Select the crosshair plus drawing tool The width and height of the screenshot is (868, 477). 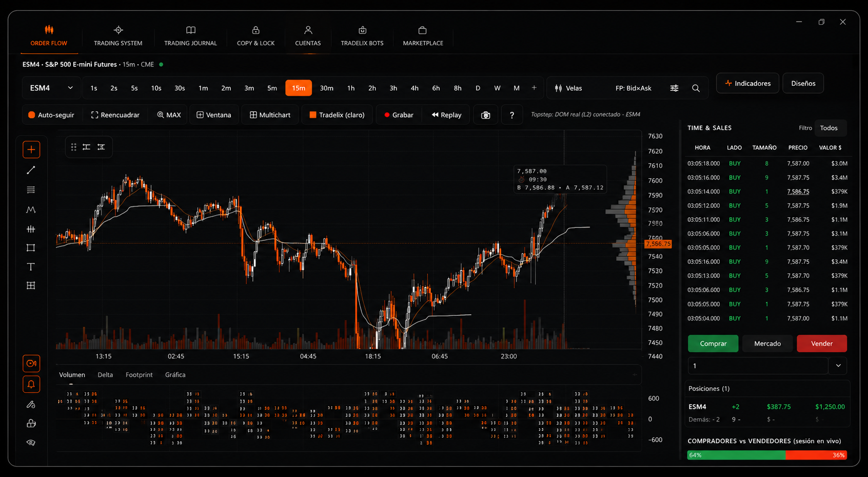point(31,149)
